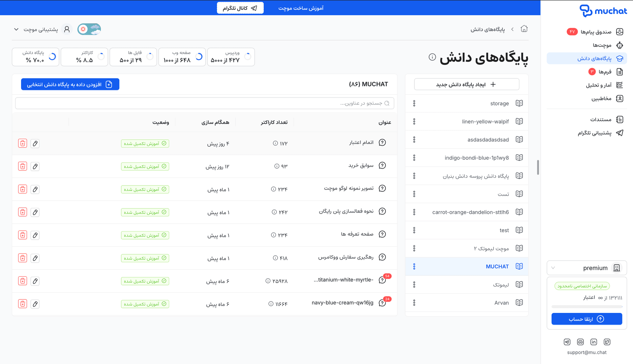Screen dimensions: 633x364
Task: Open آموزش ساخت موچت link
Action: [x=301, y=8]
